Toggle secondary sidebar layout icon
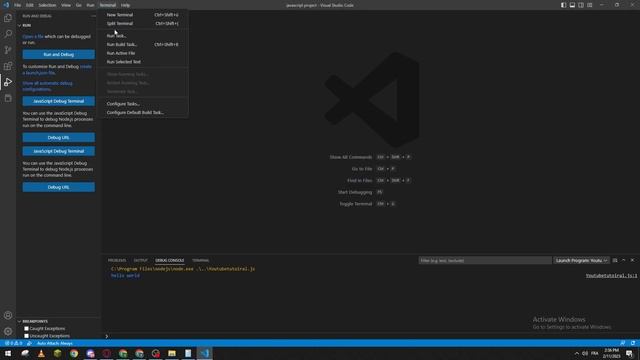 [x=581, y=5]
